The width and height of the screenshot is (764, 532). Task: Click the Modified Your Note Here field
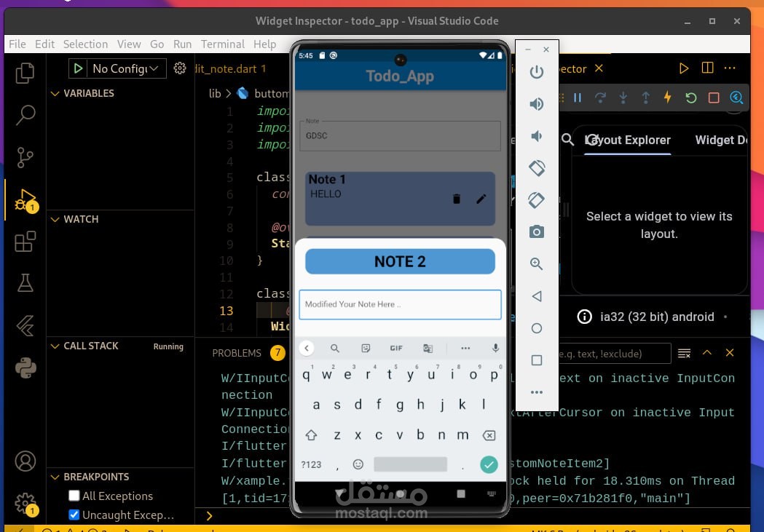pos(400,305)
